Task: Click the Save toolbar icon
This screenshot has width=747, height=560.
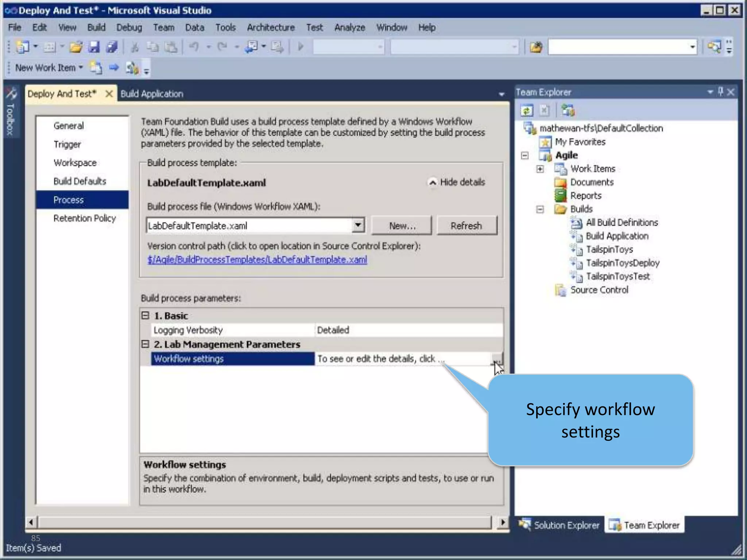Action: coord(94,47)
